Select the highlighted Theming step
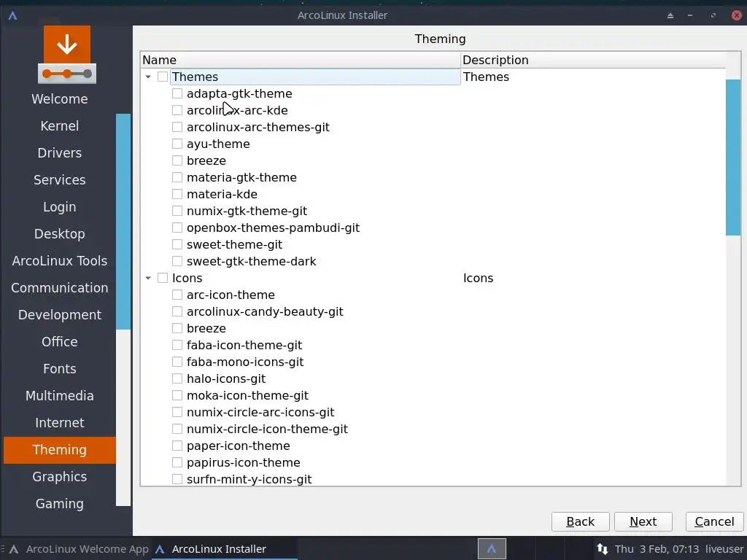Screen dimensions: 747x560 pyautogui.click(x=60, y=450)
